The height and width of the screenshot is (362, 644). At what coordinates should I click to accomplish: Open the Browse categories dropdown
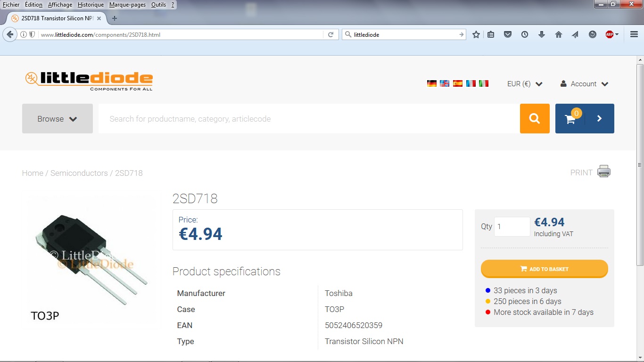tap(58, 119)
